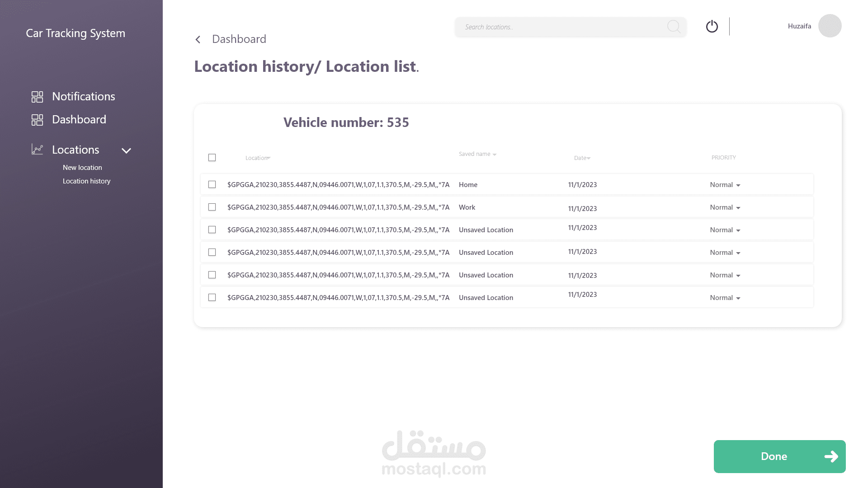Toggle the select-all checkbox in table header

point(212,158)
